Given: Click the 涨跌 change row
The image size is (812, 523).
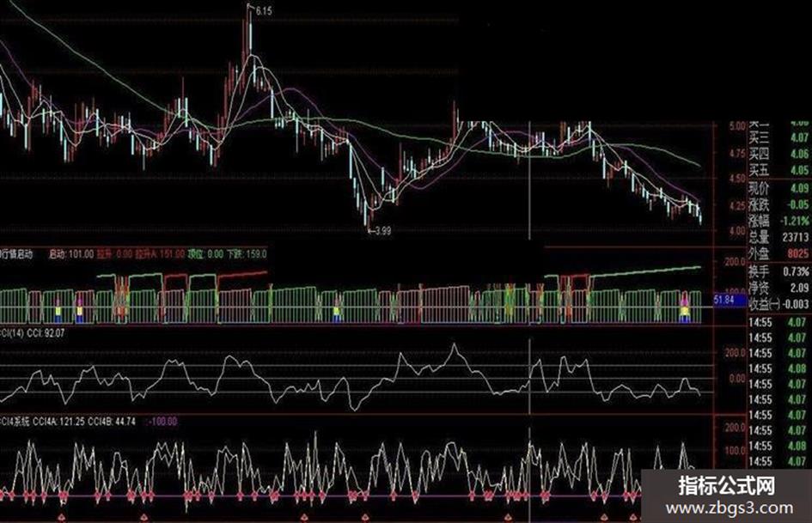Looking at the screenshot, I should click(778, 204).
